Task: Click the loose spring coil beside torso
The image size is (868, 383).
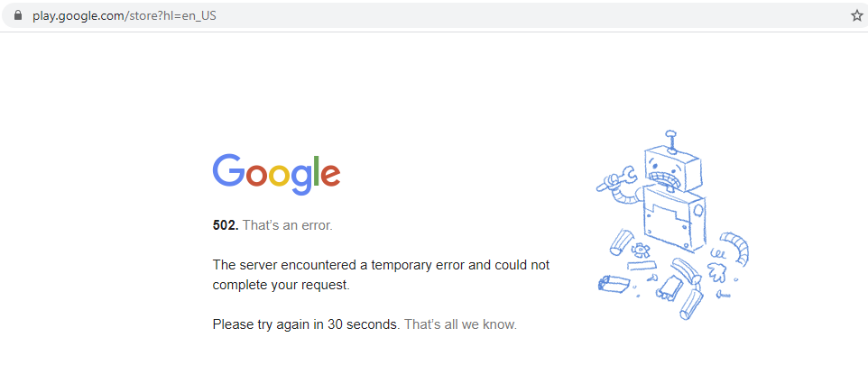Action: (717, 253)
